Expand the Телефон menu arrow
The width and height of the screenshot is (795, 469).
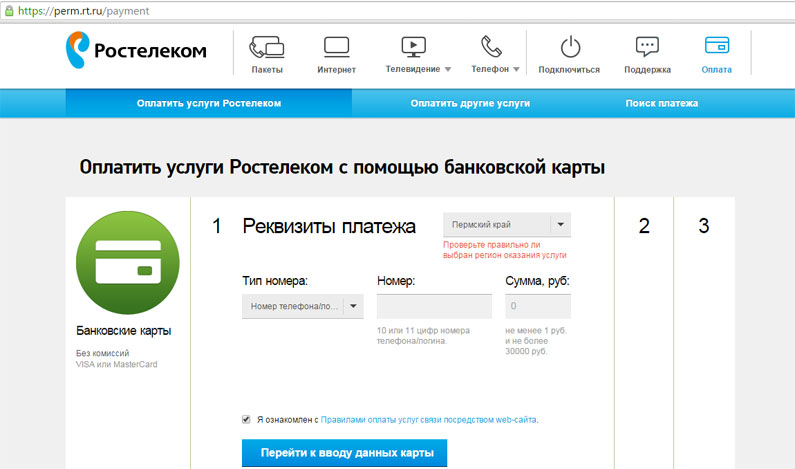coord(517,70)
